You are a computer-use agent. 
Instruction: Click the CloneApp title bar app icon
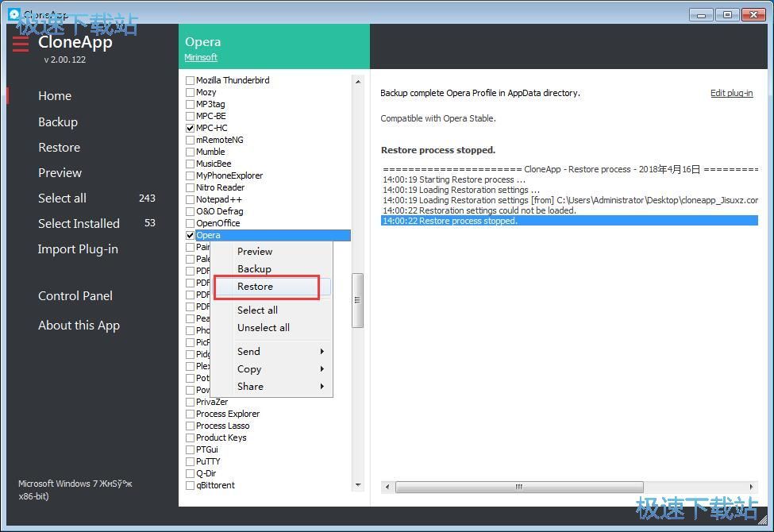[x=14, y=13]
